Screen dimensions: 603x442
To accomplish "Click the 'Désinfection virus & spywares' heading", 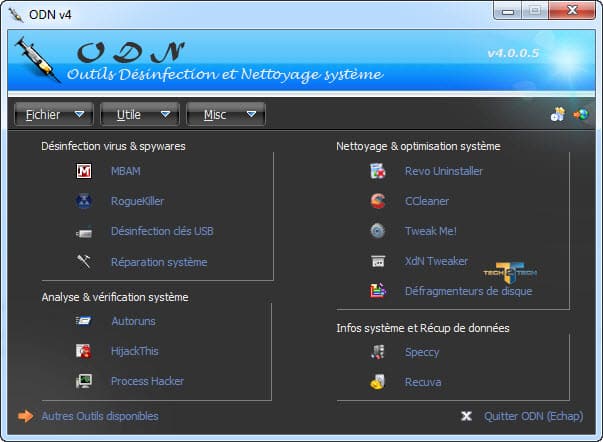I will (x=113, y=146).
